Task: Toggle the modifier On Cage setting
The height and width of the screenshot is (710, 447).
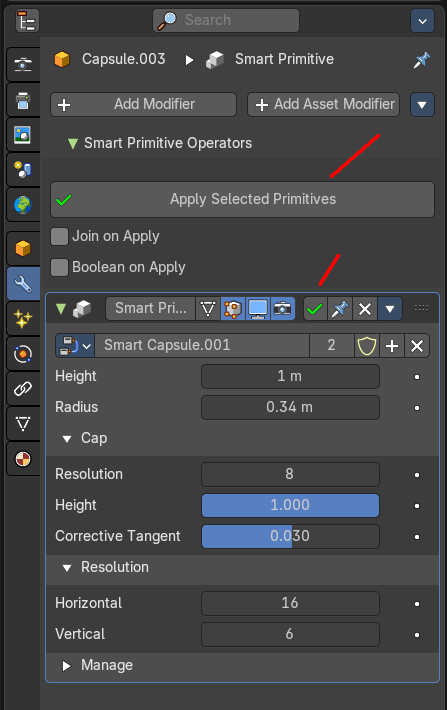Action: pos(208,309)
